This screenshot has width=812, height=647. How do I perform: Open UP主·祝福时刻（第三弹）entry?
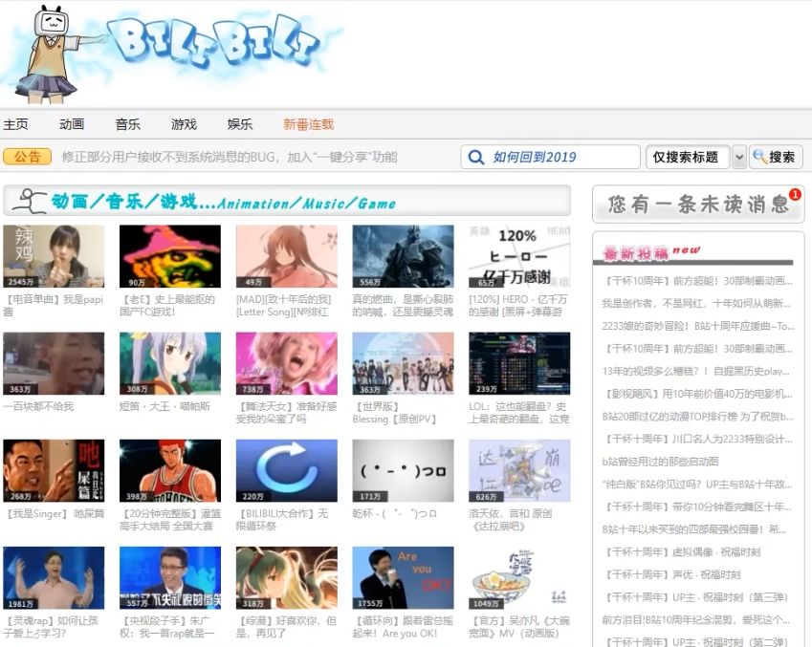pos(695,597)
